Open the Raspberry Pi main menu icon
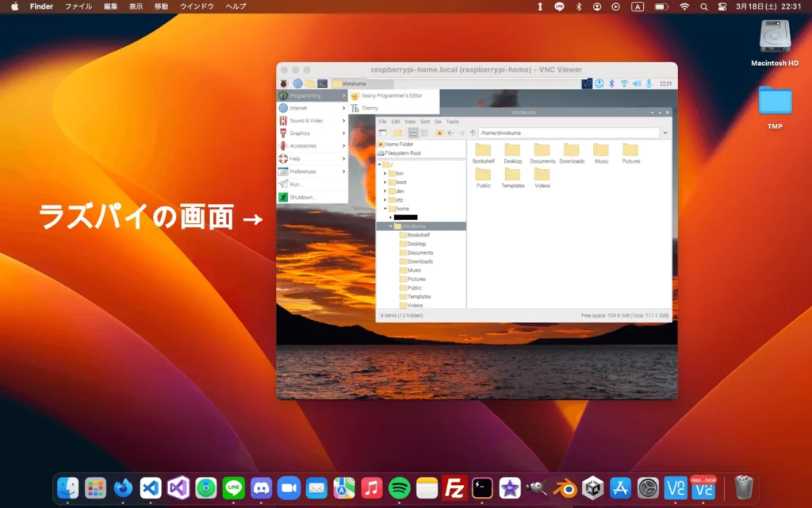Image resolution: width=812 pixels, height=508 pixels. (283, 83)
